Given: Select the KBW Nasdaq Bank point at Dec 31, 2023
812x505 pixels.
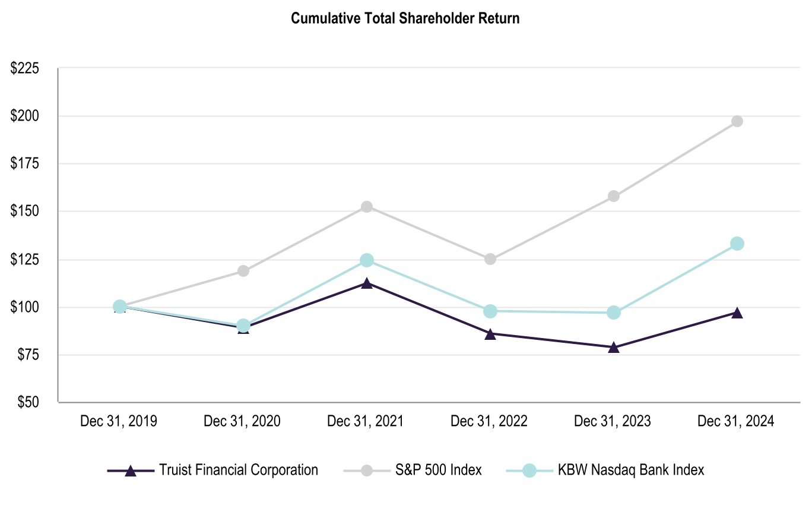Looking at the screenshot, I should 614,313.
